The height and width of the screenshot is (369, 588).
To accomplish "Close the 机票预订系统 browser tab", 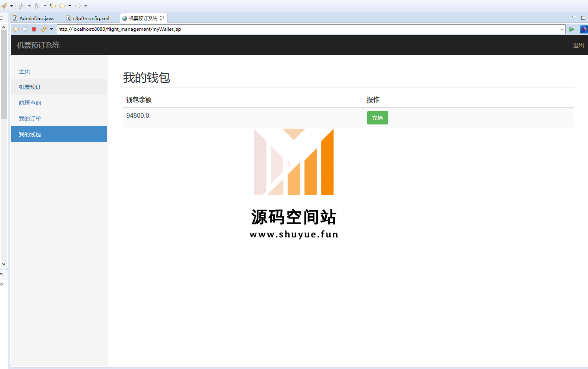I will (162, 18).
